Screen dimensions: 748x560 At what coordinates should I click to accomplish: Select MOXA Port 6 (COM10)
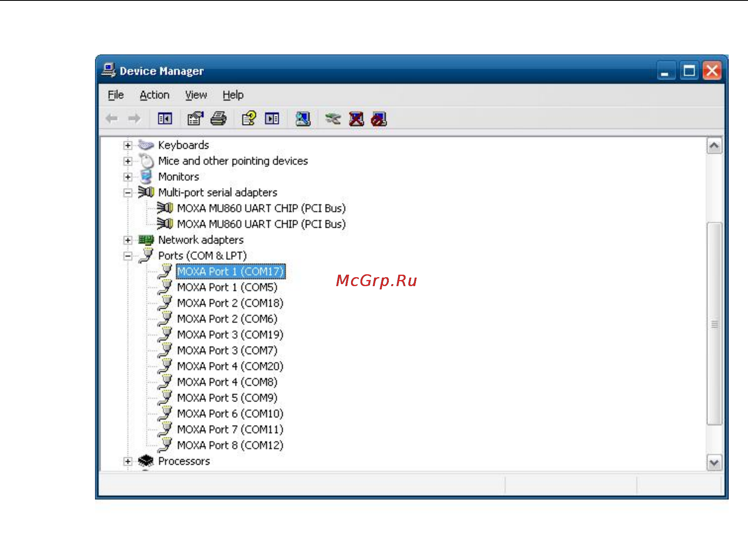coord(230,413)
